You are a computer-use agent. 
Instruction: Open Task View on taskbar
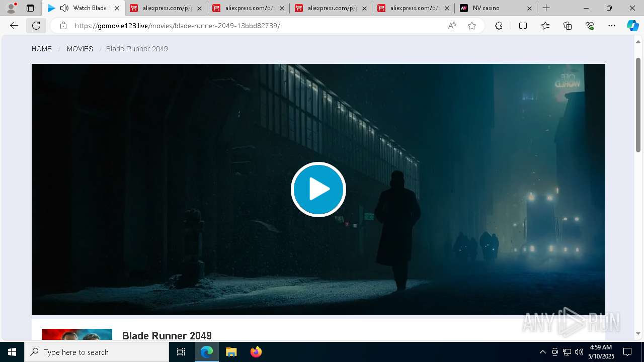coord(181,352)
